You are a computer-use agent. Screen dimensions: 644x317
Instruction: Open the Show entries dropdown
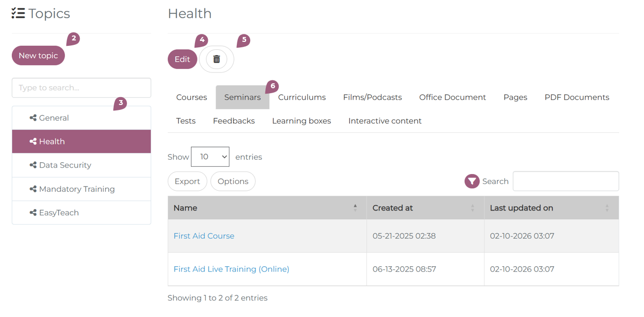coord(210,157)
